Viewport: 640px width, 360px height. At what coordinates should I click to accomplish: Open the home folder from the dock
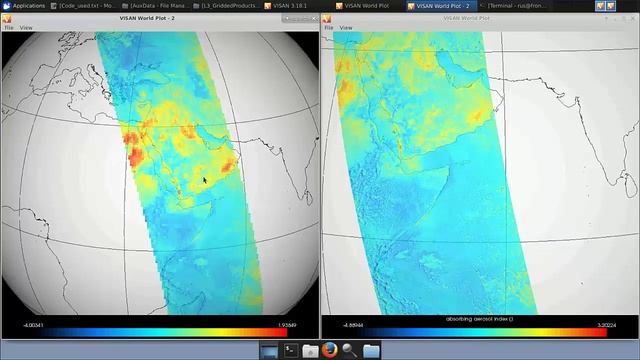(x=310, y=351)
